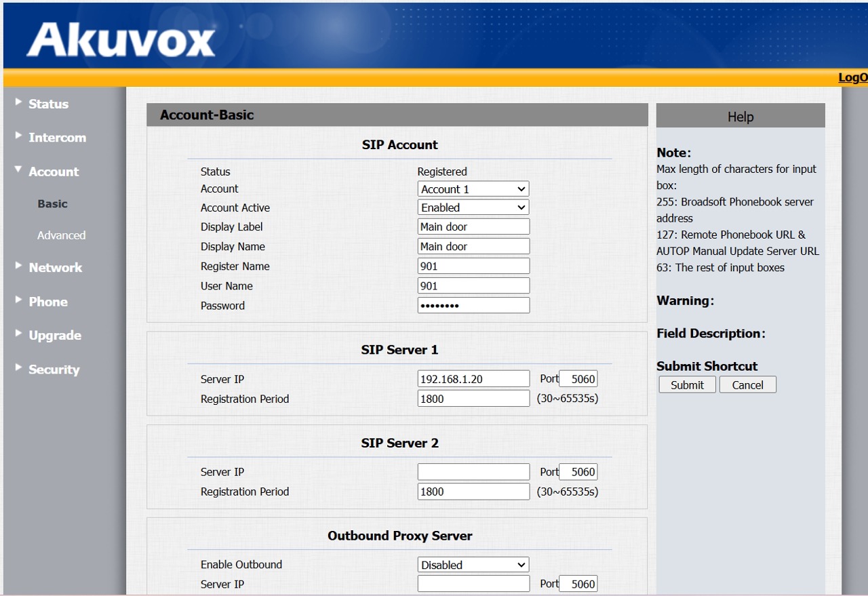Select the Basic account page

(52, 203)
